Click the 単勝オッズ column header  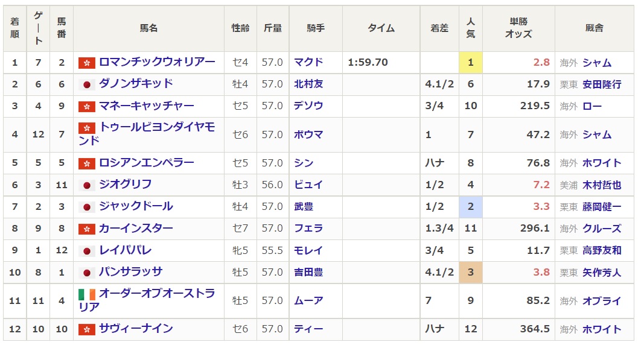click(518, 28)
